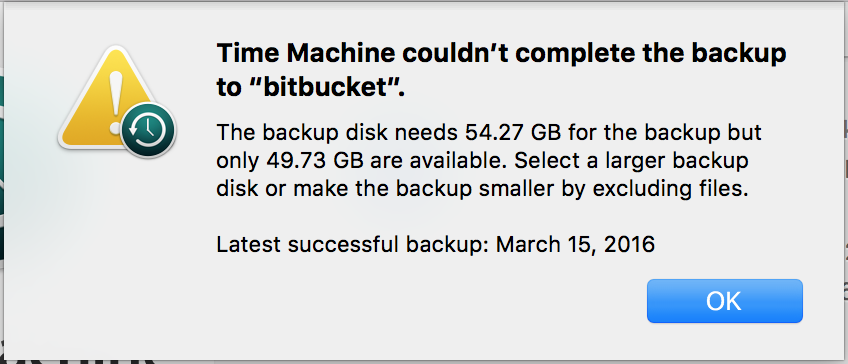848x364 pixels.
Task: Click the OK button to dismiss
Action: [x=725, y=301]
